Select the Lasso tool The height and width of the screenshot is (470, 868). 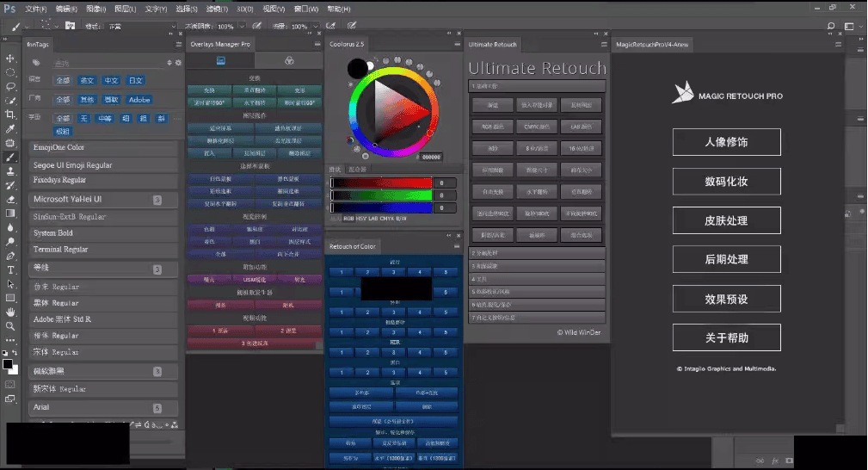click(x=11, y=87)
